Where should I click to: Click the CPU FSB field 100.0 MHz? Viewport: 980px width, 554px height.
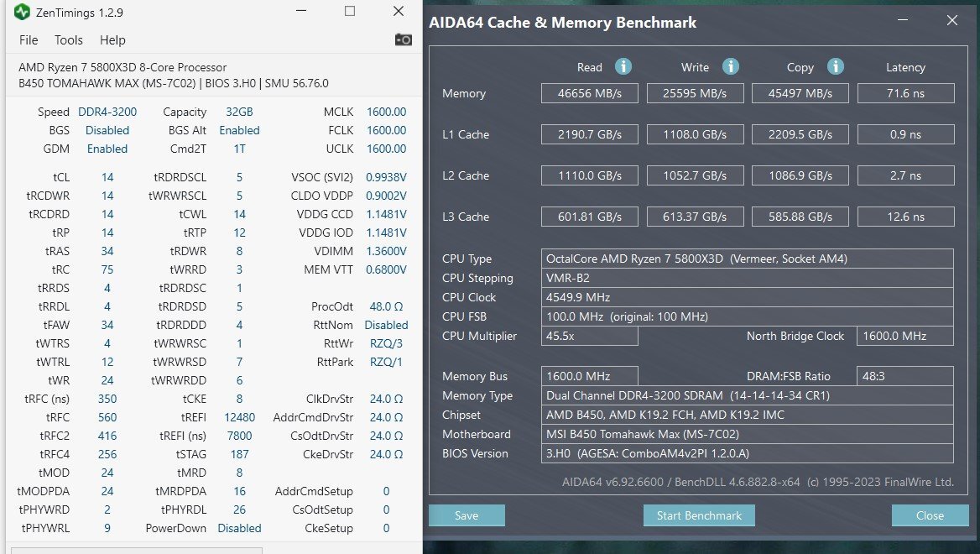click(x=748, y=316)
